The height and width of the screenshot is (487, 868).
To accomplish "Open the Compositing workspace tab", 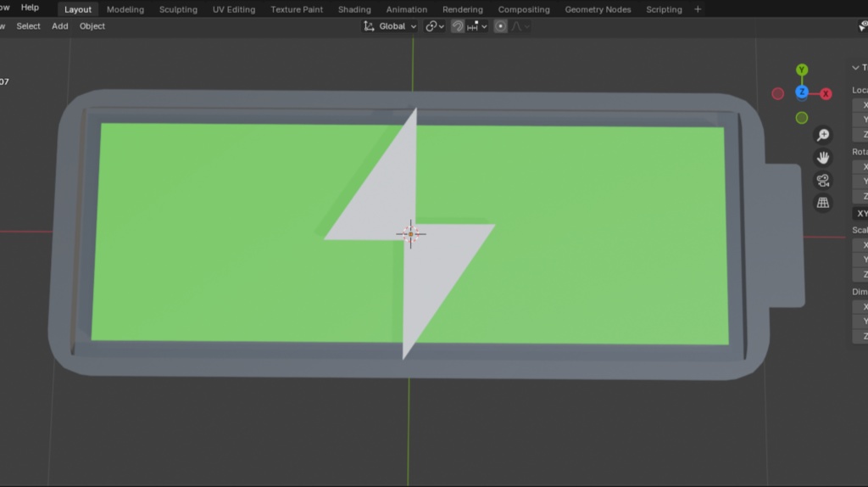I will point(524,9).
